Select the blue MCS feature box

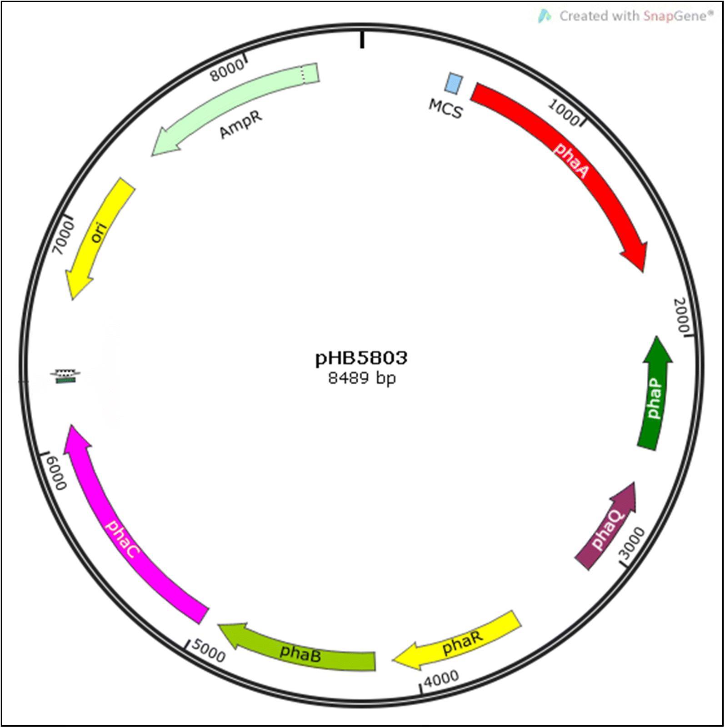tap(454, 84)
